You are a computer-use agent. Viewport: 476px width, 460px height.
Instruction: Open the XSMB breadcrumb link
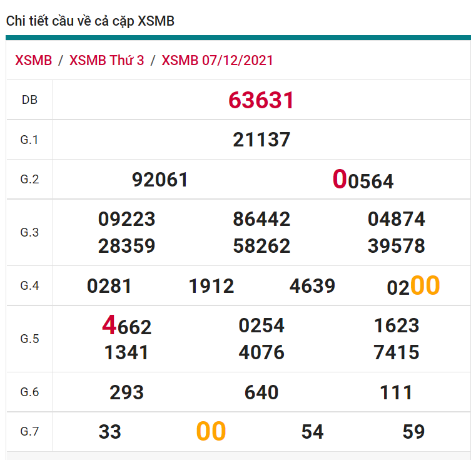(34, 61)
